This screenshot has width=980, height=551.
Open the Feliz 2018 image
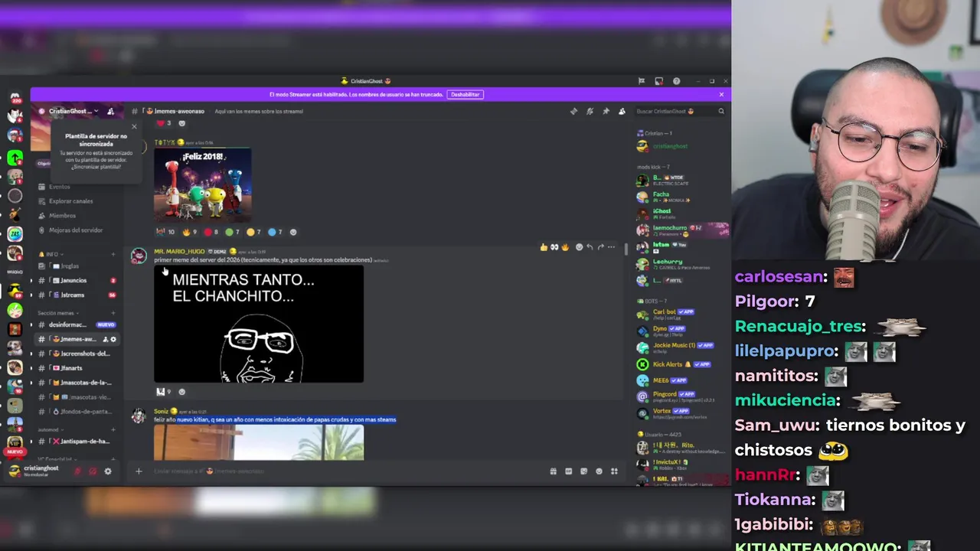[x=203, y=185]
